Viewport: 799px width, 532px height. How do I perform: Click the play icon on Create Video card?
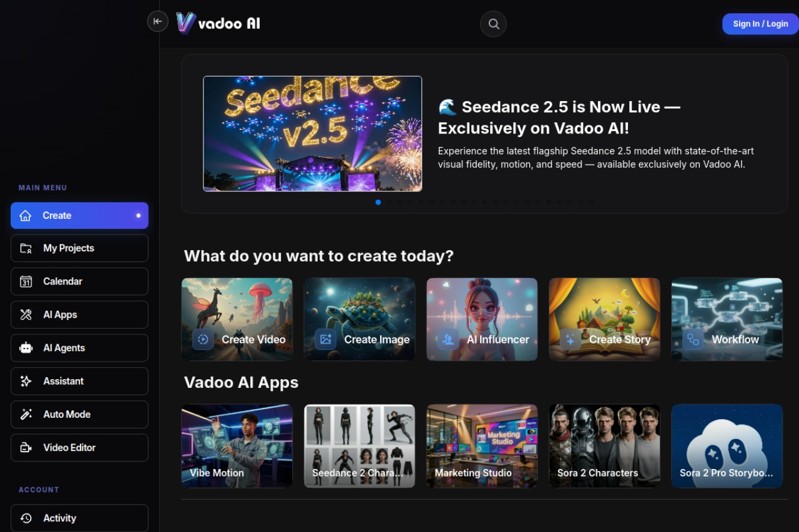(203, 339)
